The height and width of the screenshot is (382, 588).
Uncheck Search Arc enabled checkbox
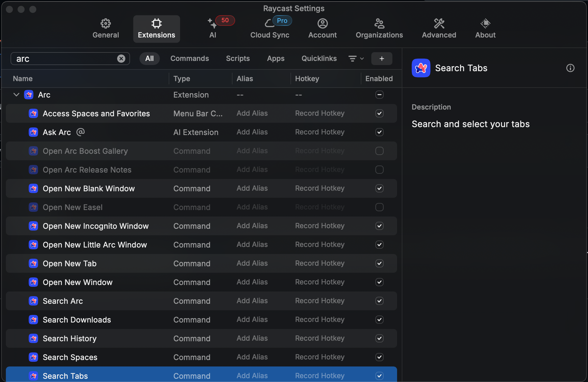pyautogui.click(x=380, y=301)
